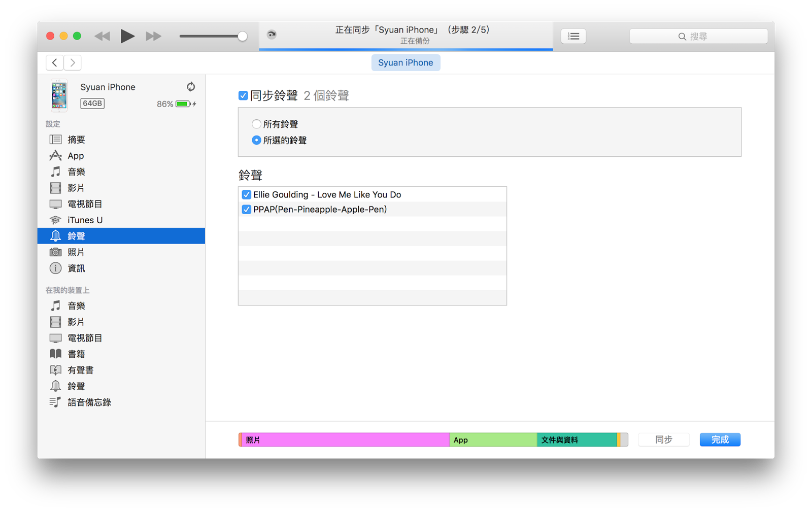Click the 64GB capacity label

pos(92,104)
